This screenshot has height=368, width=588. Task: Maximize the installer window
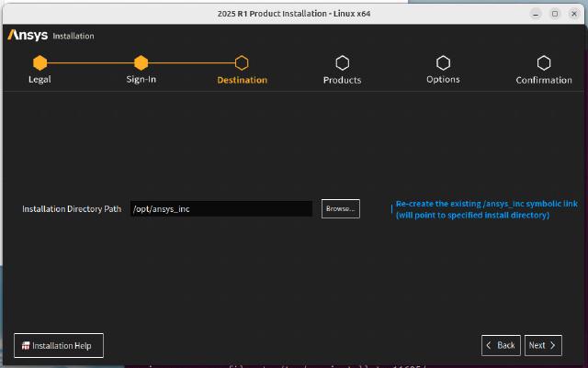pyautogui.click(x=555, y=14)
